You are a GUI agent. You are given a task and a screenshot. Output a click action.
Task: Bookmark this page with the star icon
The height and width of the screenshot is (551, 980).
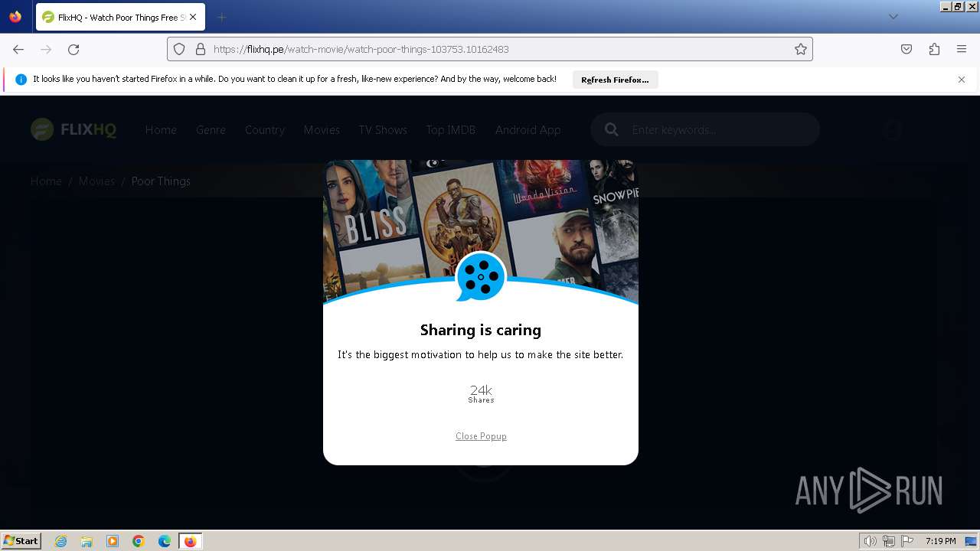(801, 49)
